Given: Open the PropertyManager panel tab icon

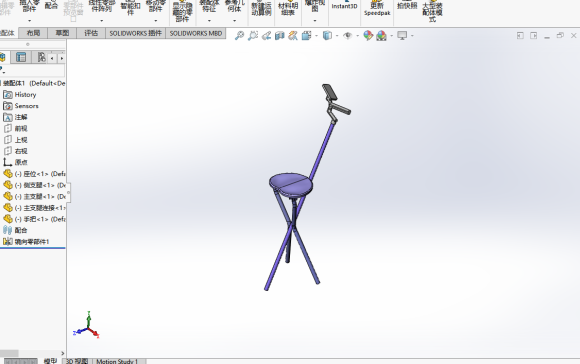Looking at the screenshot, I should point(21,57).
